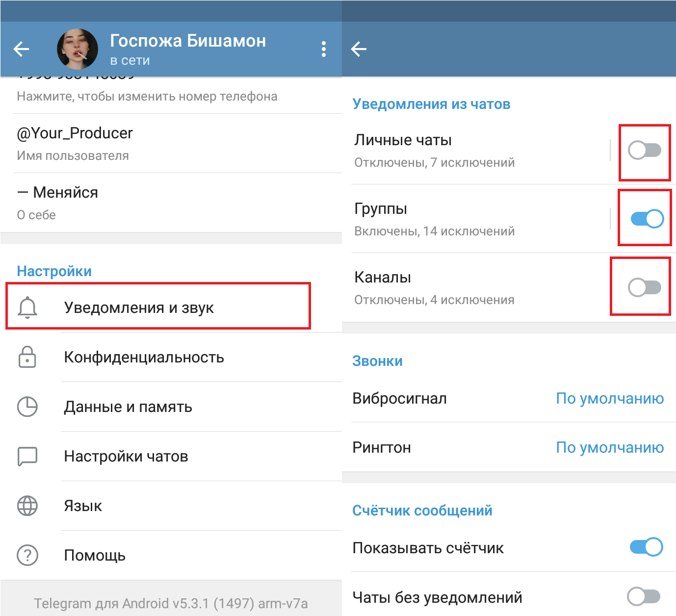Disable the Показывать счётчик switch
Screen dimensions: 676x616
pyautogui.click(x=646, y=547)
